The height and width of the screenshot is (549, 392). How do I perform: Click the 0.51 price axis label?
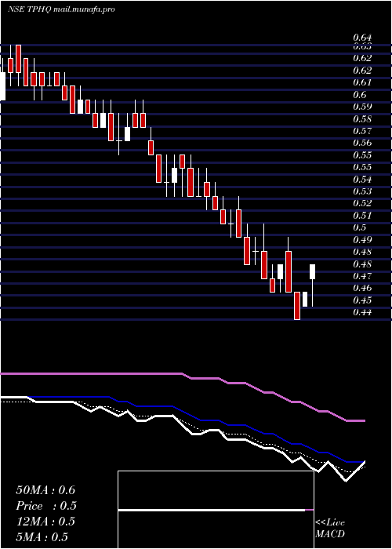(x=362, y=216)
